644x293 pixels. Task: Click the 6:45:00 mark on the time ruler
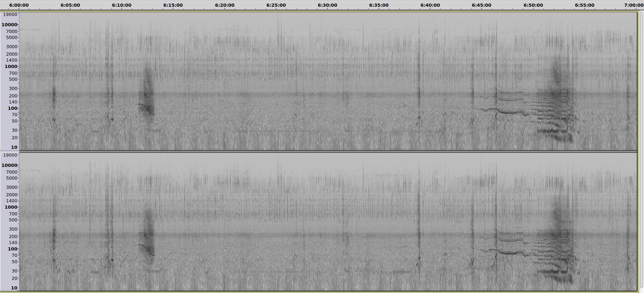coord(481,5)
